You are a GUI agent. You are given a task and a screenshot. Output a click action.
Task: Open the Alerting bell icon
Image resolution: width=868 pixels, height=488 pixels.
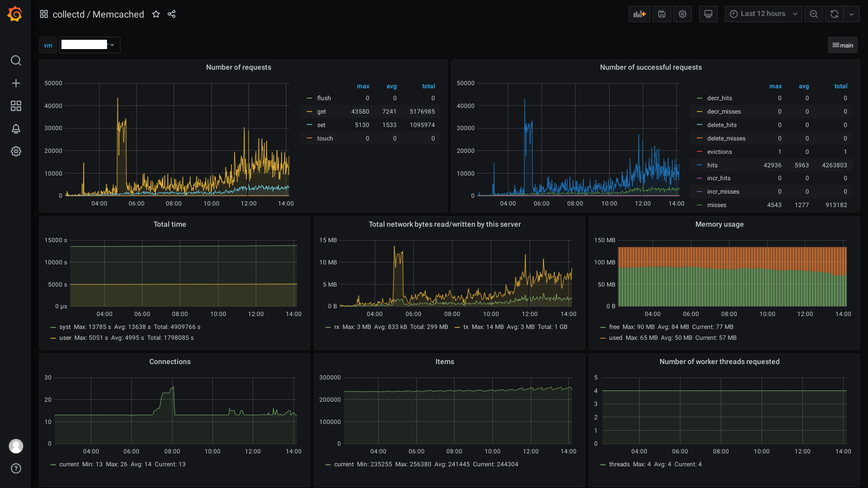16,129
